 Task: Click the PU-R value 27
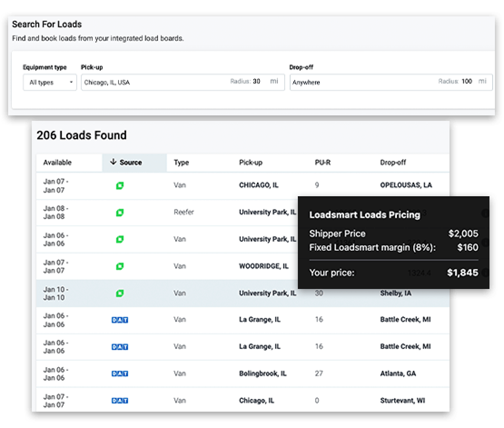[x=319, y=373]
